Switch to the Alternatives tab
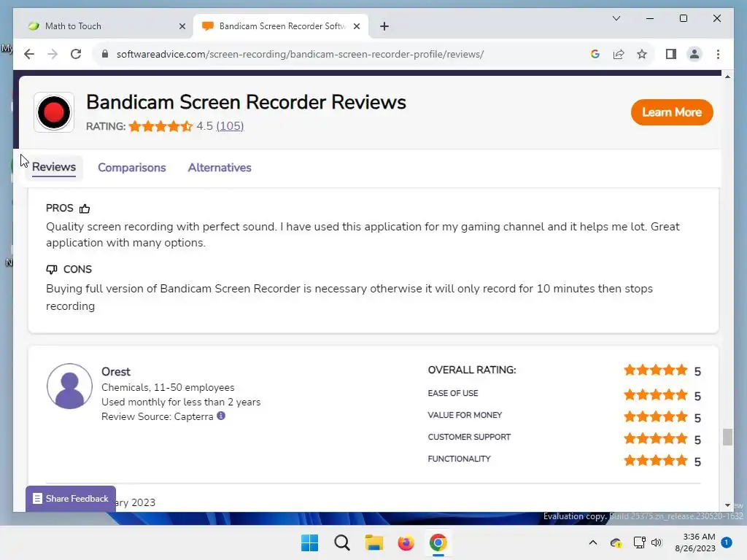Viewport: 747px width, 560px height. (220, 168)
